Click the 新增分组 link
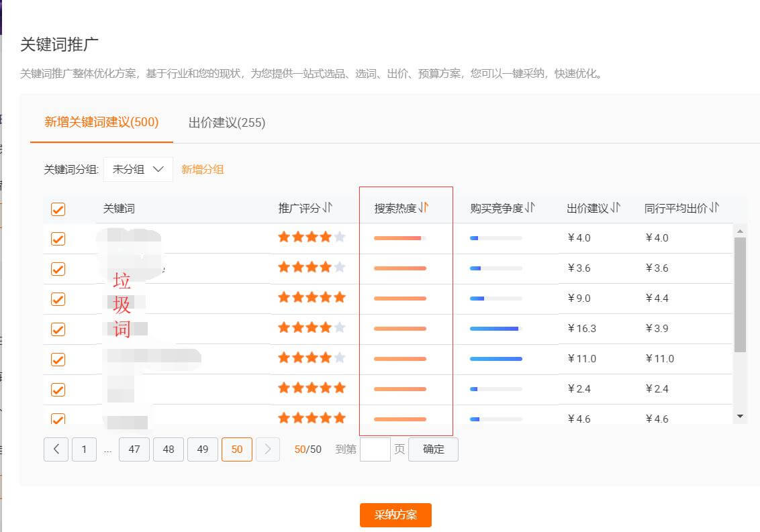 click(x=203, y=170)
